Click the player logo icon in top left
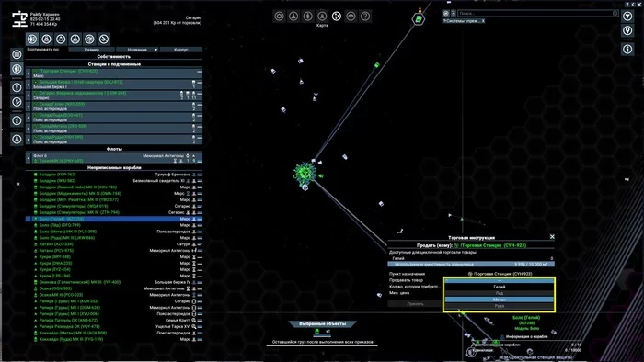Image resolution: width=644 pixels, height=362 pixels. (19, 19)
